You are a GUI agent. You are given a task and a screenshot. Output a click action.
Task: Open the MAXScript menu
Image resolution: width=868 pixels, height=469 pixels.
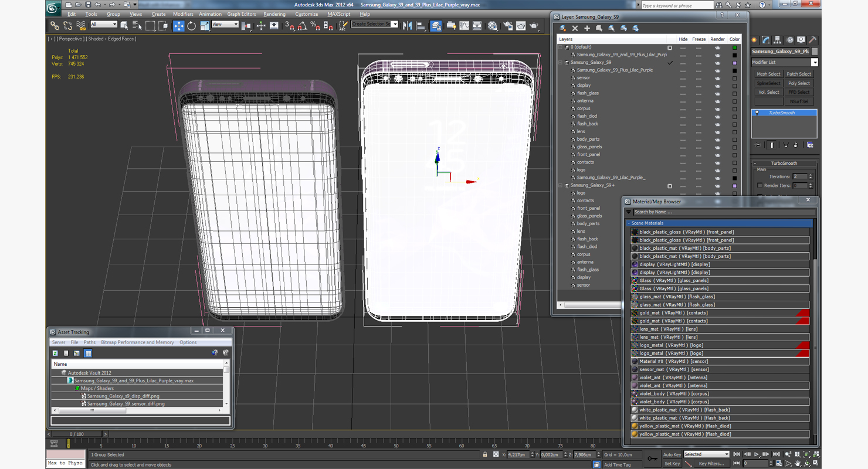click(x=338, y=14)
